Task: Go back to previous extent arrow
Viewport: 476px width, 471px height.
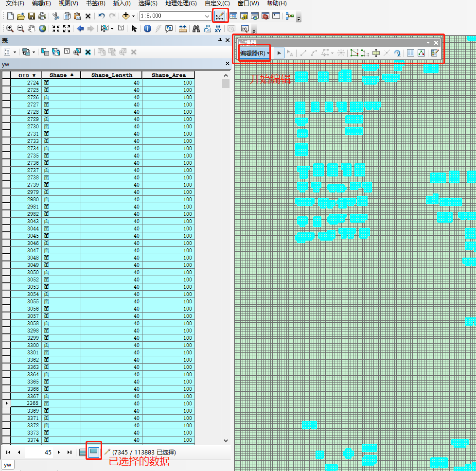Action: [x=80, y=29]
